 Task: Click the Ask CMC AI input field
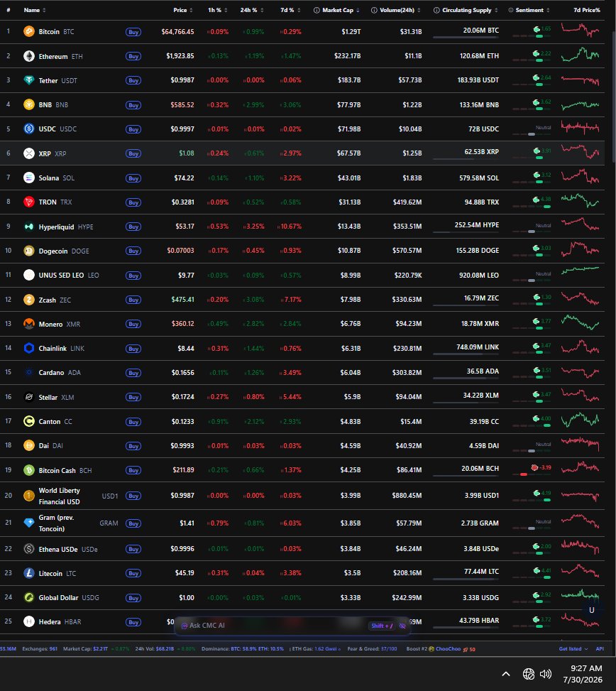click(x=292, y=626)
